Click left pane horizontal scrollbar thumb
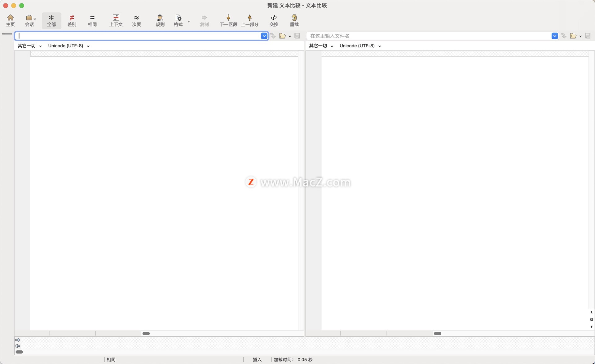Screen dimensions: 595x364 [x=146, y=333]
